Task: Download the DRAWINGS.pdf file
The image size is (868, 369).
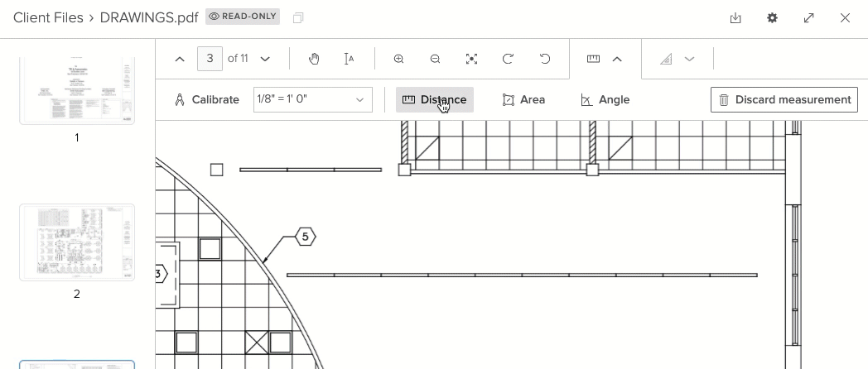Action: pyautogui.click(x=735, y=18)
